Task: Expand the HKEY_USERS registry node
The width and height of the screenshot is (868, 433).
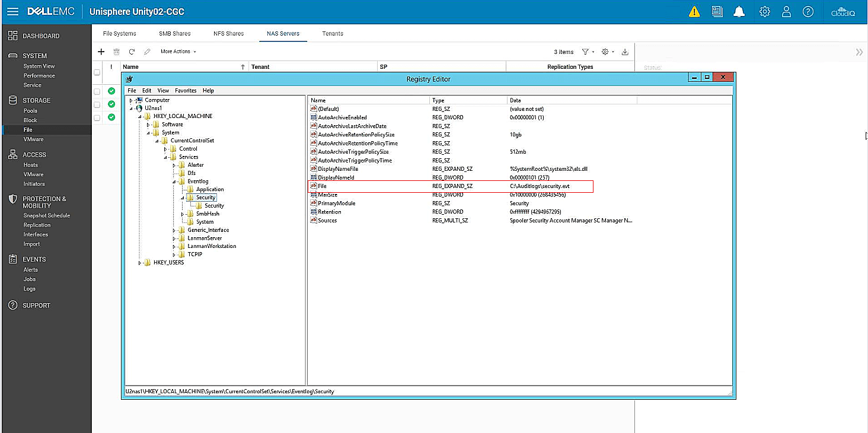Action: pyautogui.click(x=140, y=263)
